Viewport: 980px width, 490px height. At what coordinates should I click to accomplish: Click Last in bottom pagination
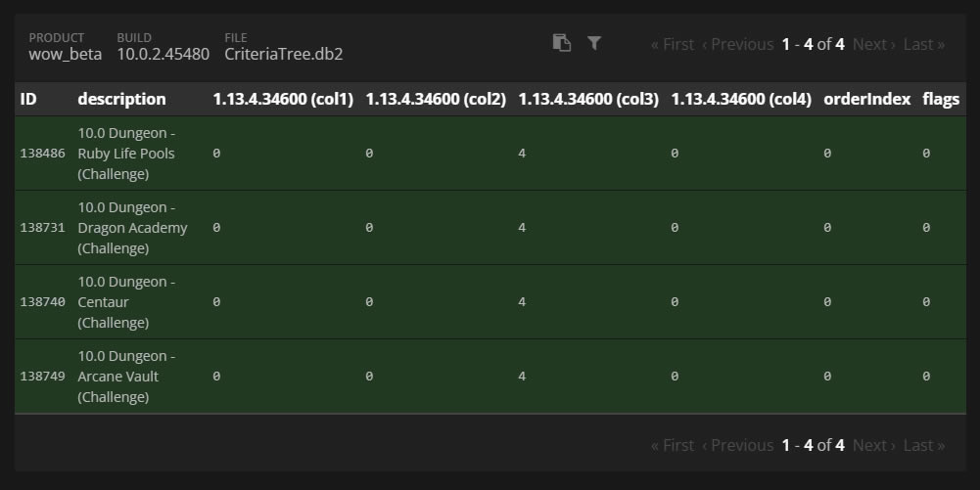923,445
